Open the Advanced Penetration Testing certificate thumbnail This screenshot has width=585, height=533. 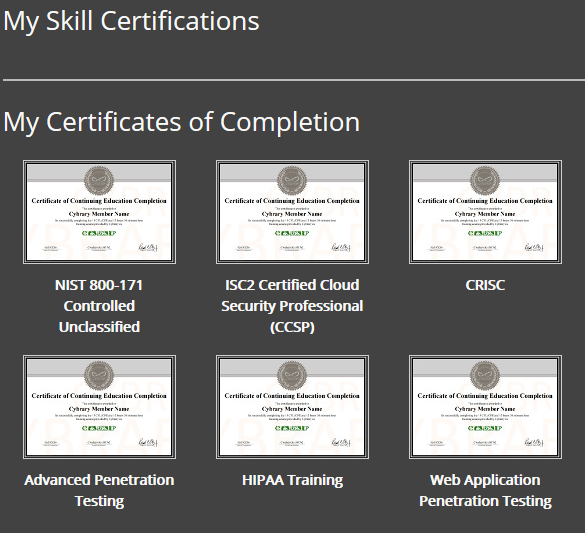(99, 407)
